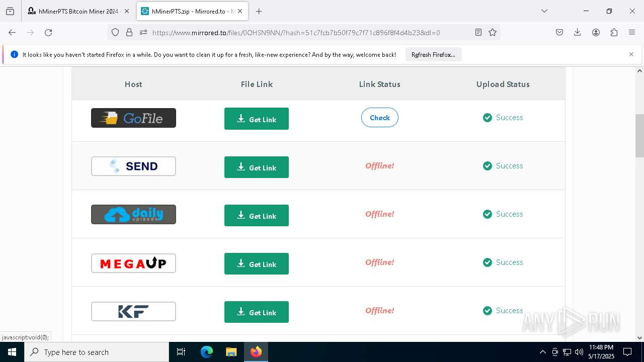The width and height of the screenshot is (644, 362).
Task: Click the Offline! status in KF row
Action: pos(380,311)
